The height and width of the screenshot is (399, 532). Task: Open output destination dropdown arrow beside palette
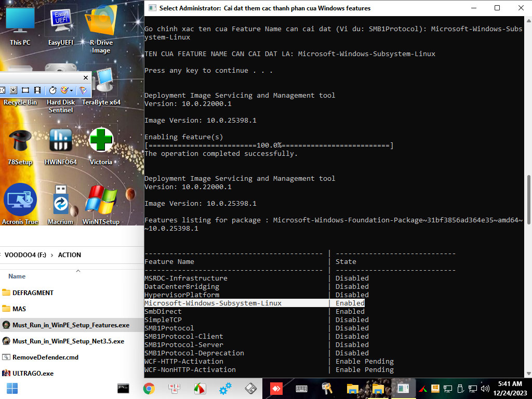point(71,90)
